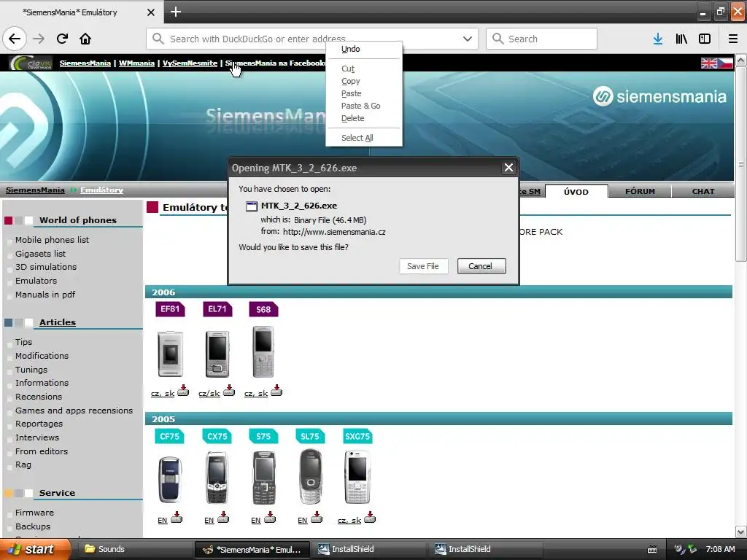Image resolution: width=747 pixels, height=560 pixels.
Task: Download SXG75 emulator via disk icon
Action: click(x=370, y=517)
